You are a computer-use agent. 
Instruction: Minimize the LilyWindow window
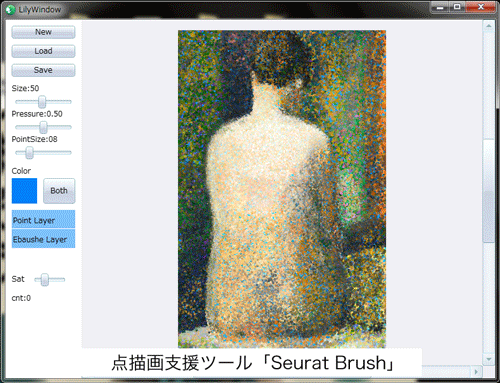pos(440,7)
